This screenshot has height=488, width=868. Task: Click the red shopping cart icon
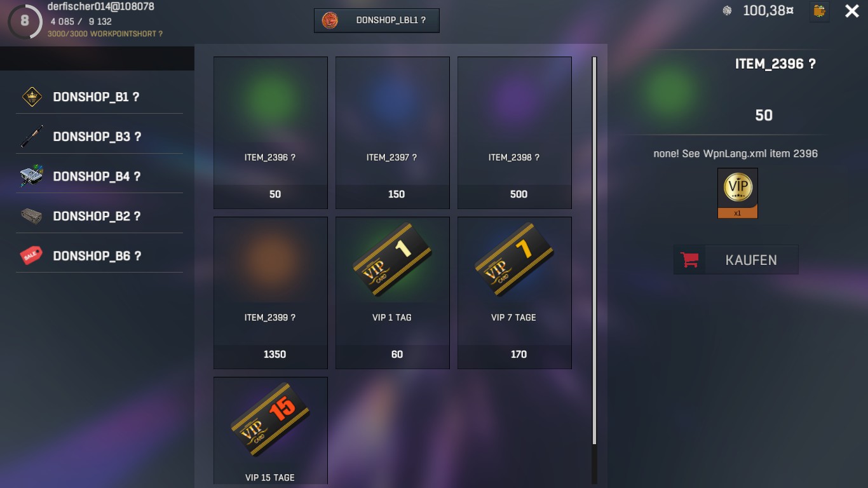[x=689, y=260]
